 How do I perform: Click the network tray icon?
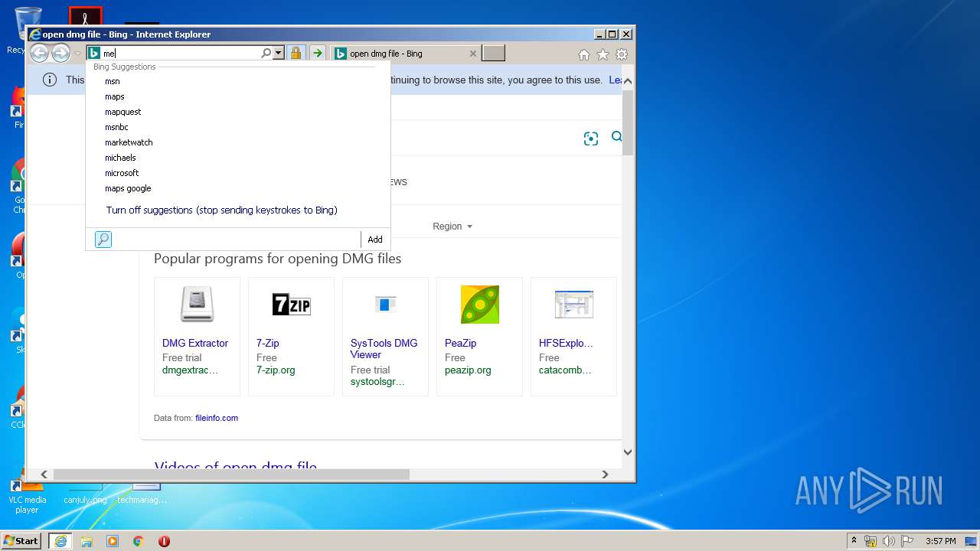(x=871, y=541)
